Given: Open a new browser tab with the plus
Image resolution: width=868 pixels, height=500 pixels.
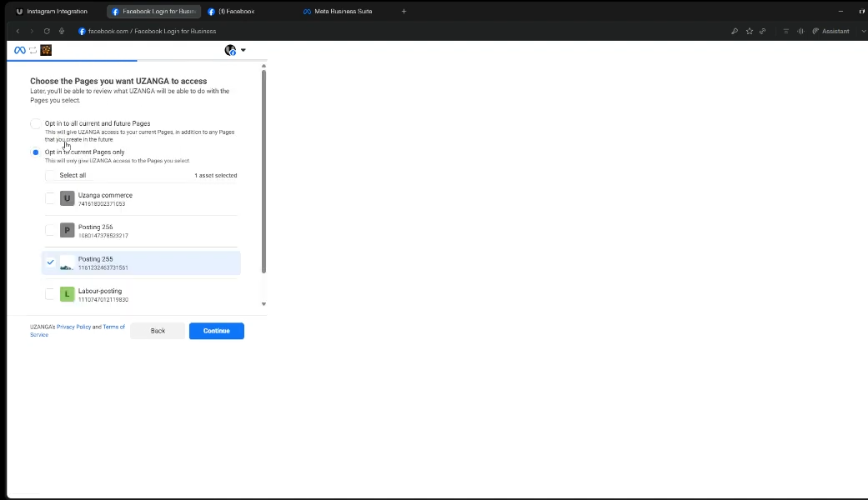Looking at the screenshot, I should click(x=404, y=11).
